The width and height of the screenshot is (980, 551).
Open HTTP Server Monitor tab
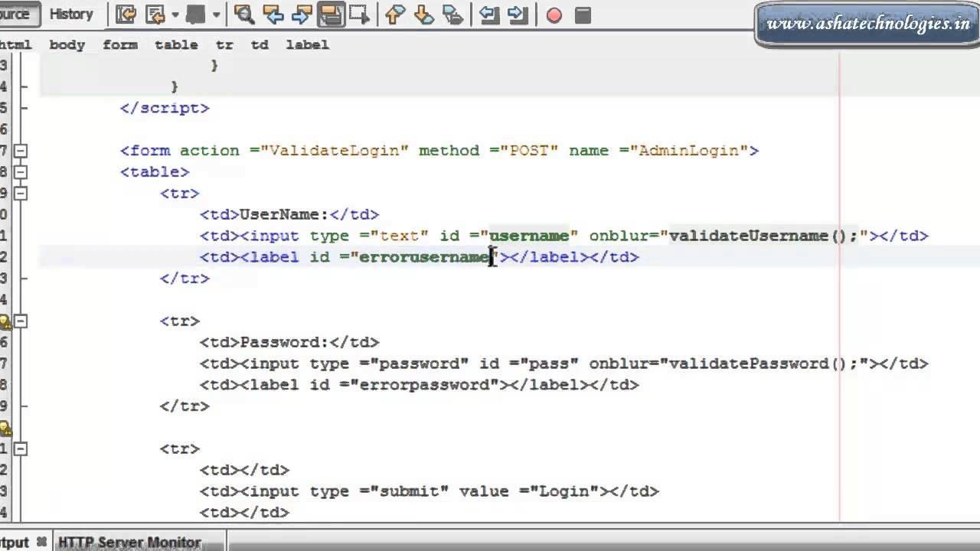(x=129, y=542)
